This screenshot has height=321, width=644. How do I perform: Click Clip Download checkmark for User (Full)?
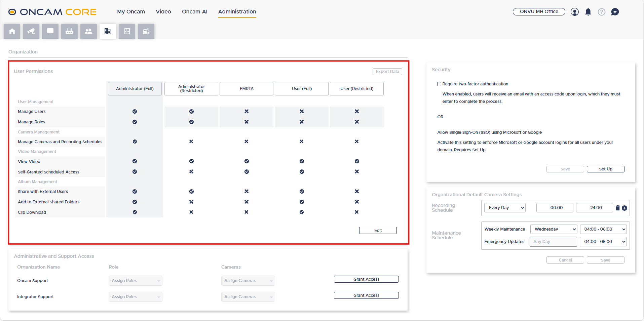click(302, 212)
